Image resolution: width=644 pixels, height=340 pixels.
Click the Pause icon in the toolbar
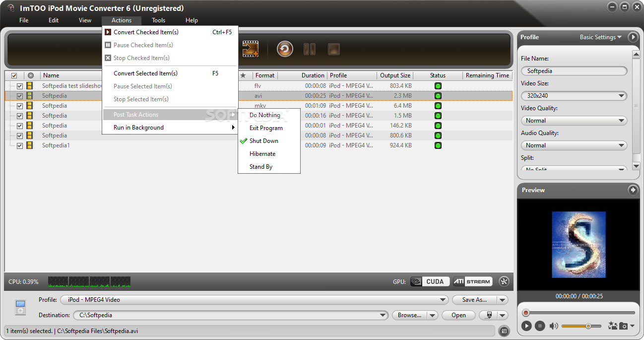310,49
